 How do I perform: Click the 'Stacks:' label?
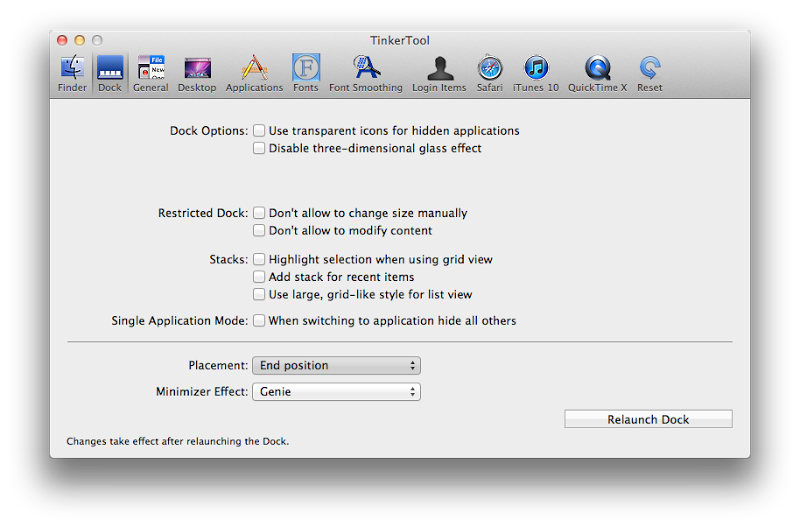[x=229, y=259]
